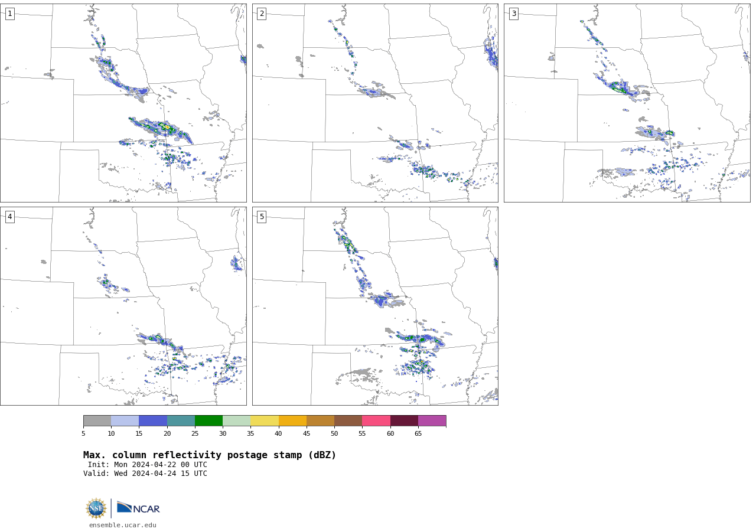Viewport: 756px width, 532px height.
Task: Click the panel number 3 label box
Action: [513, 14]
